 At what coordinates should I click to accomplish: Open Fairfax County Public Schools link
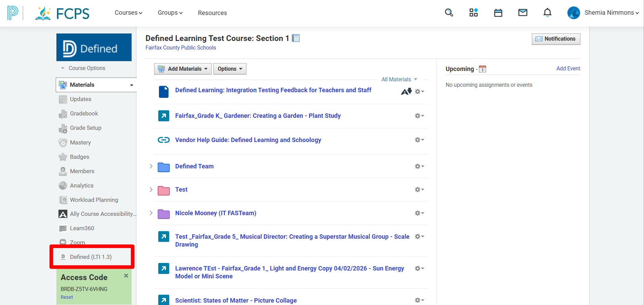pyautogui.click(x=180, y=48)
